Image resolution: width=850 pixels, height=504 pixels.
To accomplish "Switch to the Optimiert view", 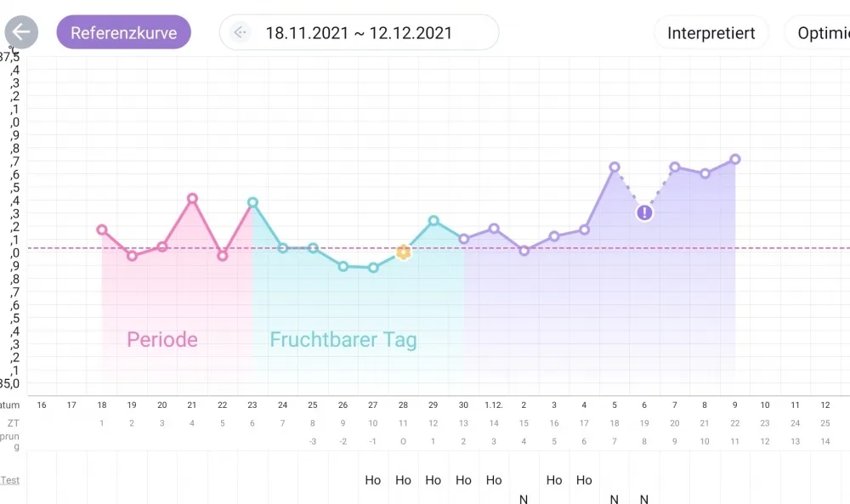I will pos(818,33).
